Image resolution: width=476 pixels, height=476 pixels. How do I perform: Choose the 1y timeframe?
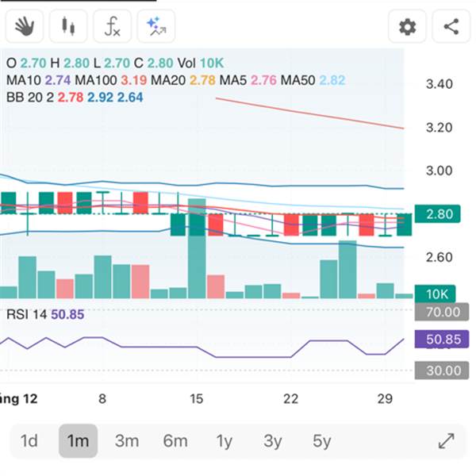pos(225,441)
